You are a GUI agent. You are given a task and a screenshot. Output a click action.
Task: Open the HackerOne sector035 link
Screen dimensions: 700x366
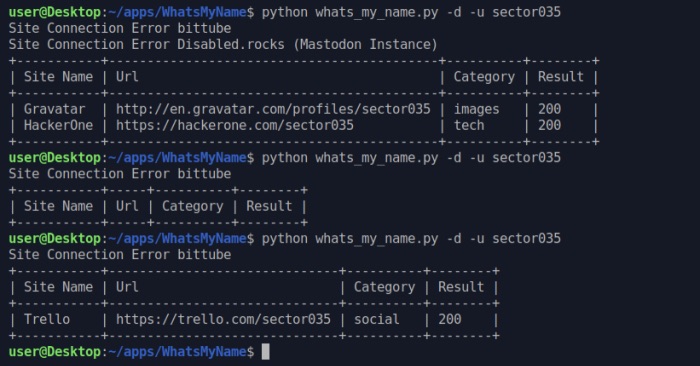point(235,125)
